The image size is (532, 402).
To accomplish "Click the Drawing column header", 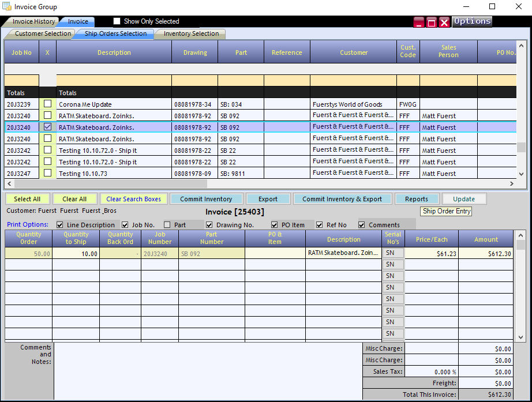I will pos(195,52).
